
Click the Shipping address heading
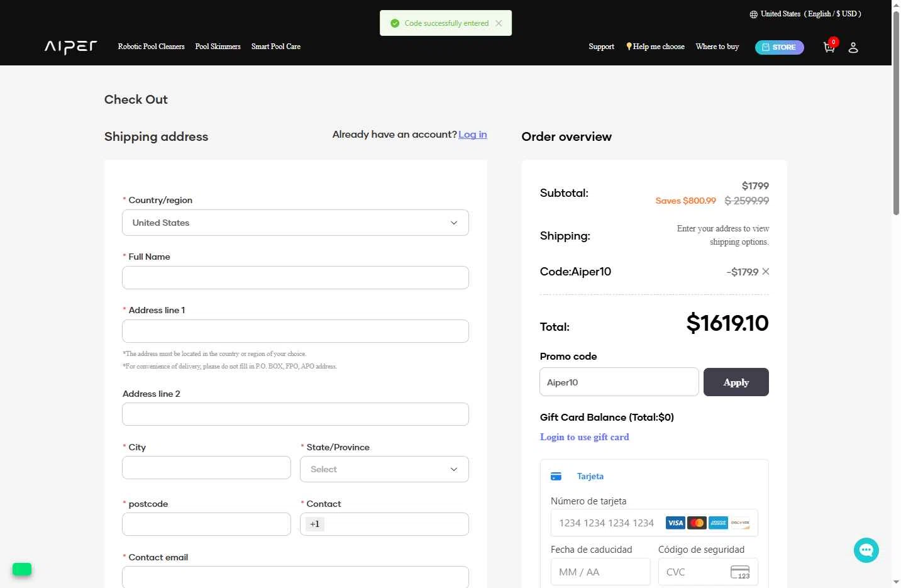click(x=156, y=136)
